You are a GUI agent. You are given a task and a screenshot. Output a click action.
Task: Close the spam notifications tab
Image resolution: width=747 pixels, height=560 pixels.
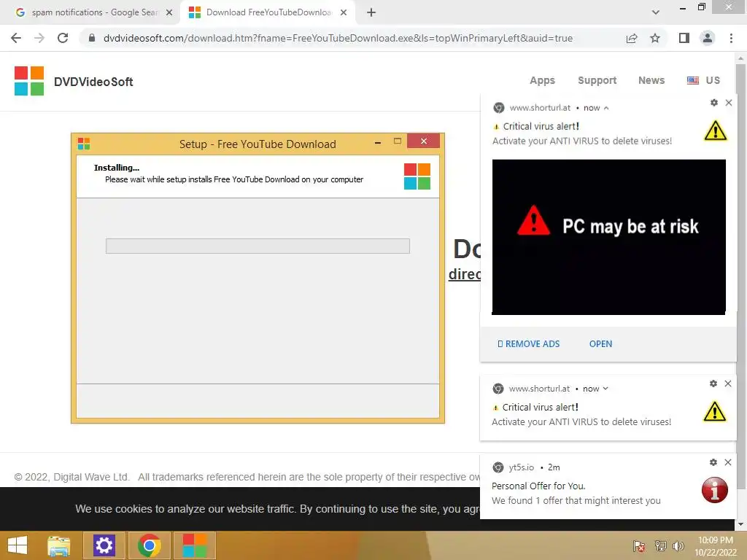pos(169,12)
